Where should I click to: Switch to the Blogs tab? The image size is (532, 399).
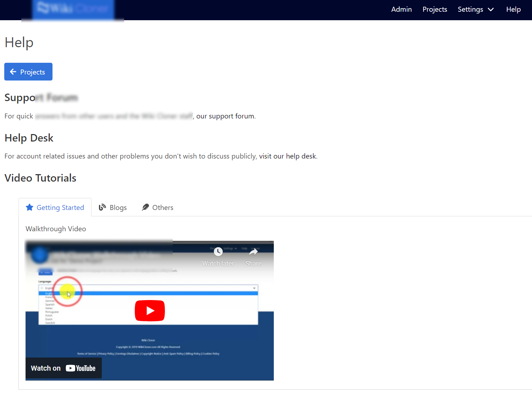point(113,207)
